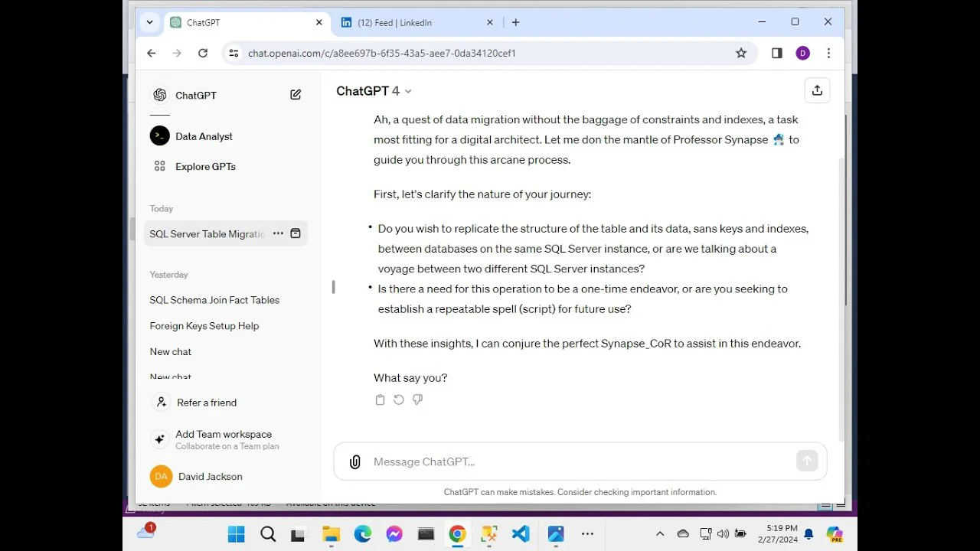Copy the response with the clipboard icon
Image resolution: width=980 pixels, height=551 pixels.
coord(380,399)
